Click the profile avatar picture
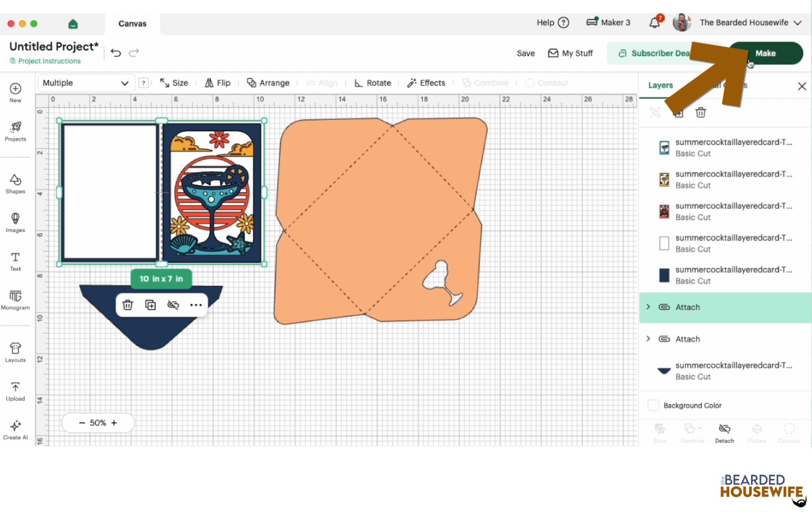The height and width of the screenshot is (516, 812). [682, 22]
